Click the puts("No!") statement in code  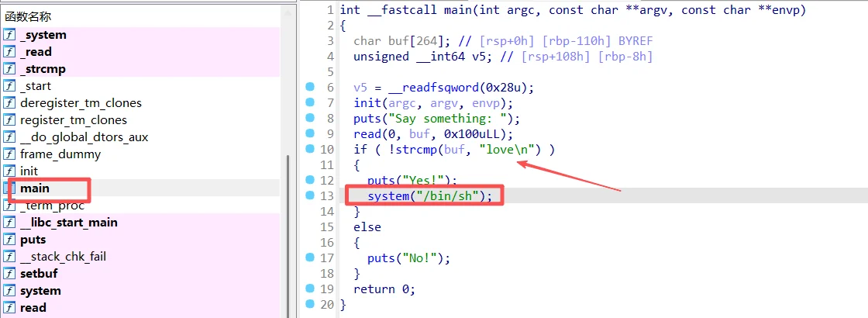[408, 258]
